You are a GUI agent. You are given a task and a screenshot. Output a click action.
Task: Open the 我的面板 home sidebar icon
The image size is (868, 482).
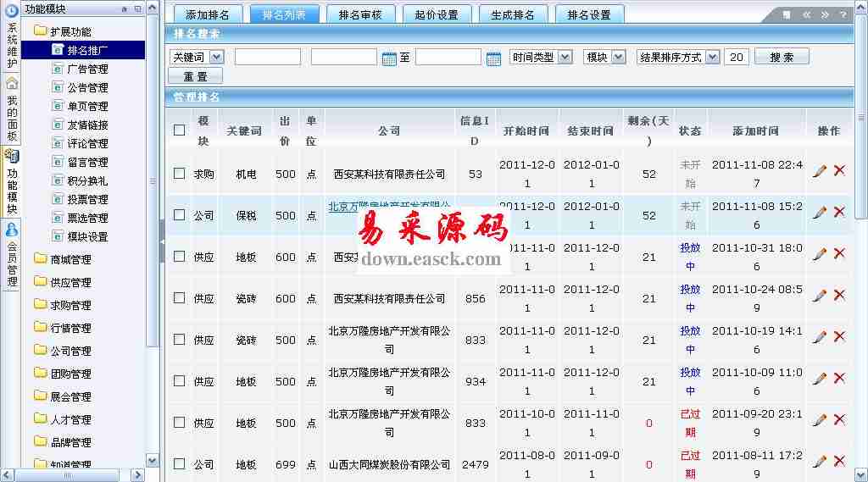[12, 83]
